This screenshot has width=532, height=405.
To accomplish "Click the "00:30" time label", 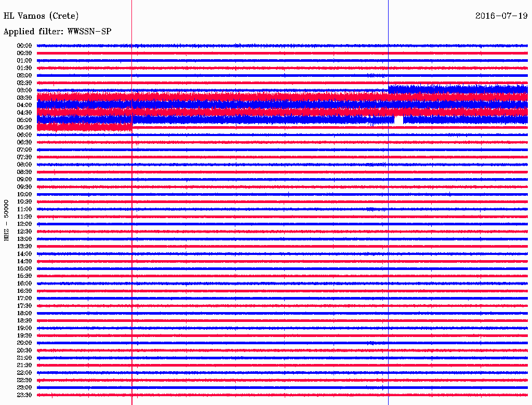I will 24,53.
